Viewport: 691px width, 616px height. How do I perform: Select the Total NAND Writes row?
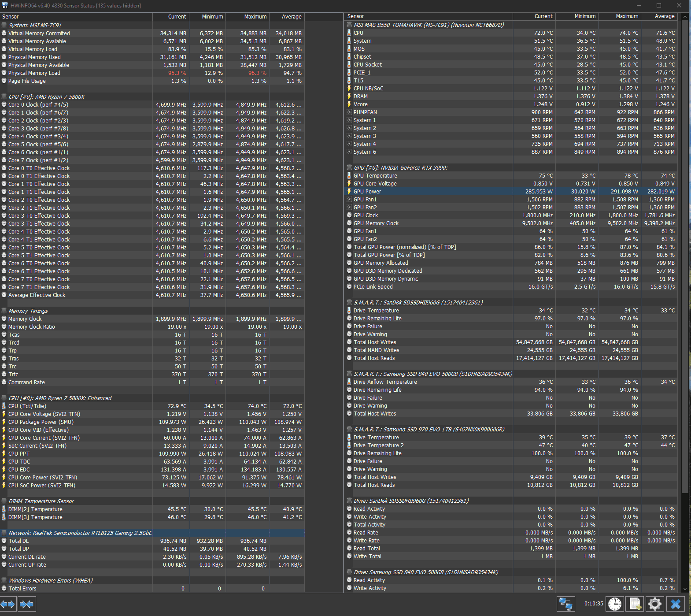tap(511, 350)
